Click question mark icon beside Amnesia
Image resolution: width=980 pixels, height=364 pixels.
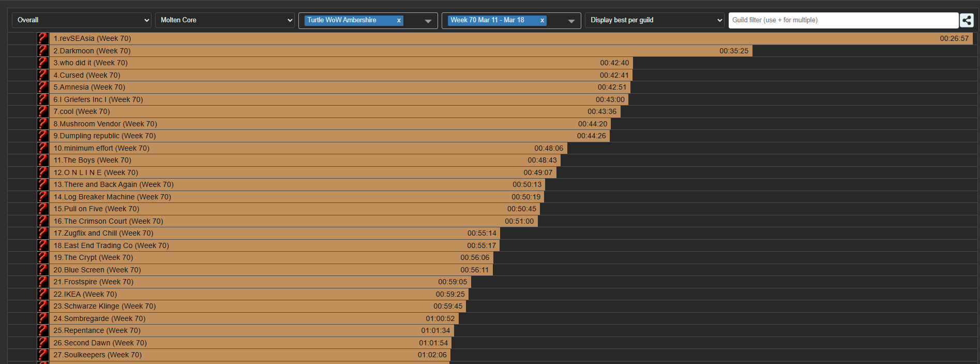click(x=43, y=87)
